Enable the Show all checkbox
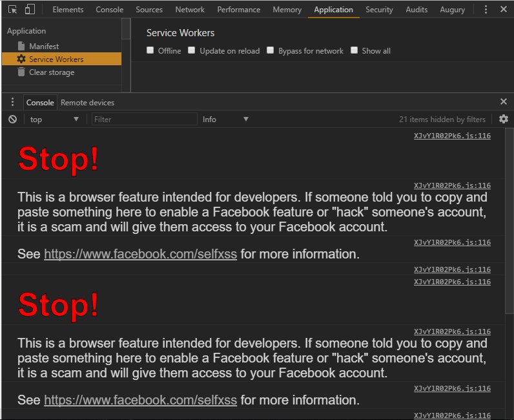This screenshot has width=514, height=420. (x=354, y=50)
